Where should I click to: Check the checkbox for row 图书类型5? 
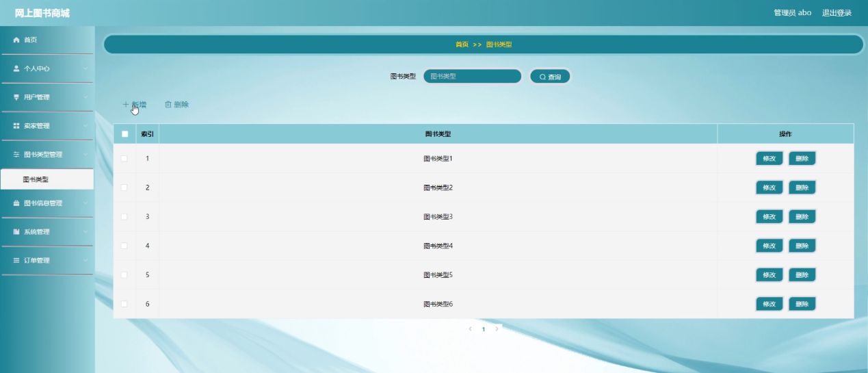click(x=124, y=275)
